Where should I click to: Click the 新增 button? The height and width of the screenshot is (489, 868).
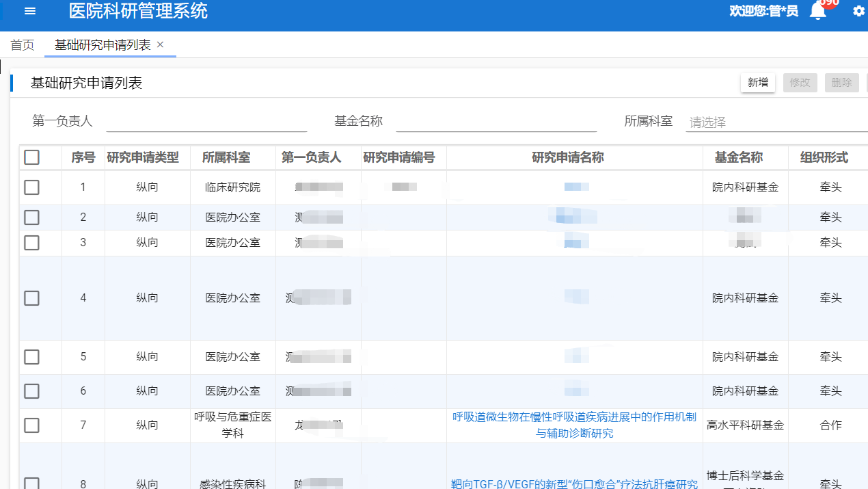point(758,83)
